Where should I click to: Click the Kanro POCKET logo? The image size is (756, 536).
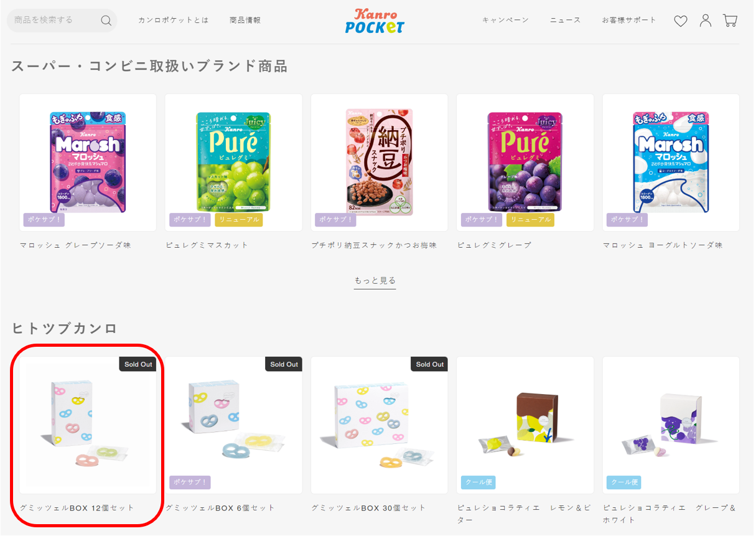tap(375, 21)
